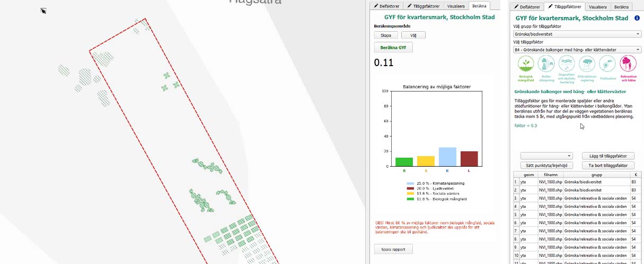
Task: Select table row number 1
Action: [x=516, y=181]
